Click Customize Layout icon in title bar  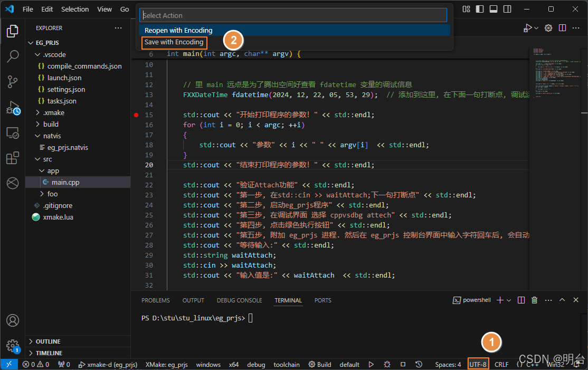[x=466, y=9]
